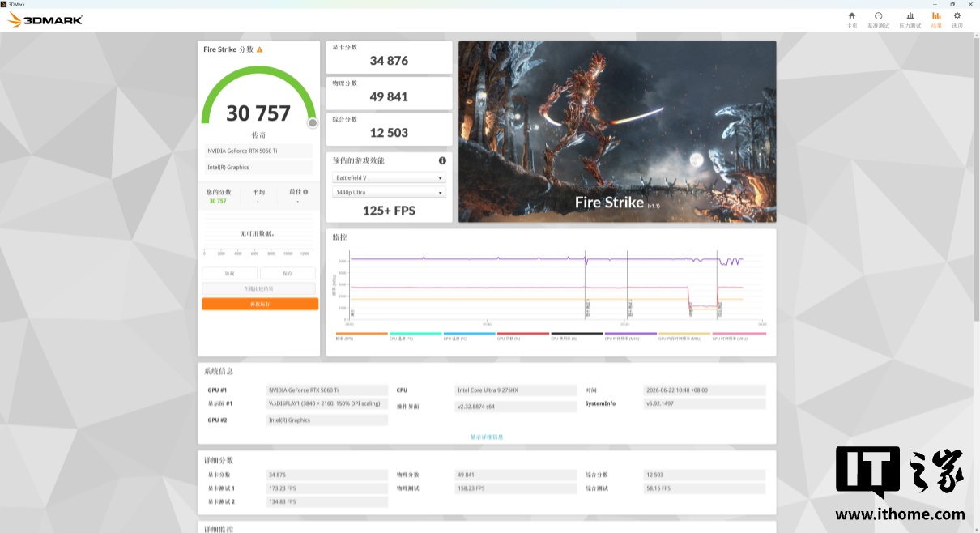This screenshot has height=533, width=980.
Task: Toggle the 帧率 (FPS) orange legend swatch
Action: click(x=361, y=333)
